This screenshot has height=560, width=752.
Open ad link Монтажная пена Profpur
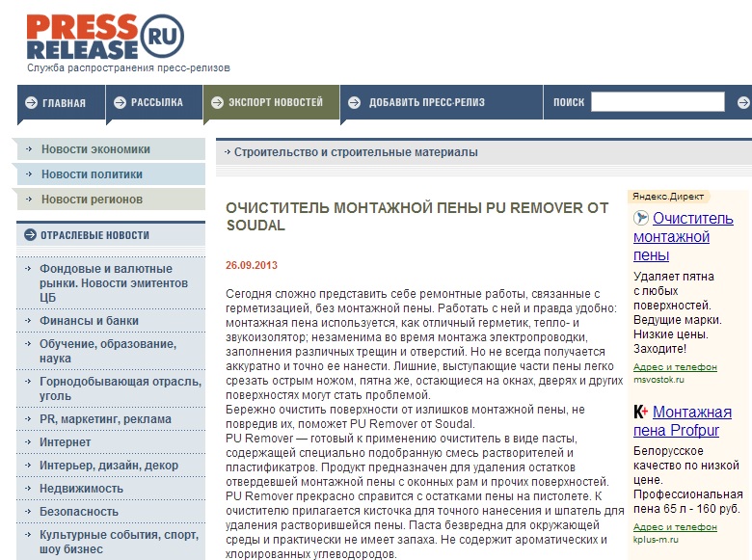click(x=683, y=421)
